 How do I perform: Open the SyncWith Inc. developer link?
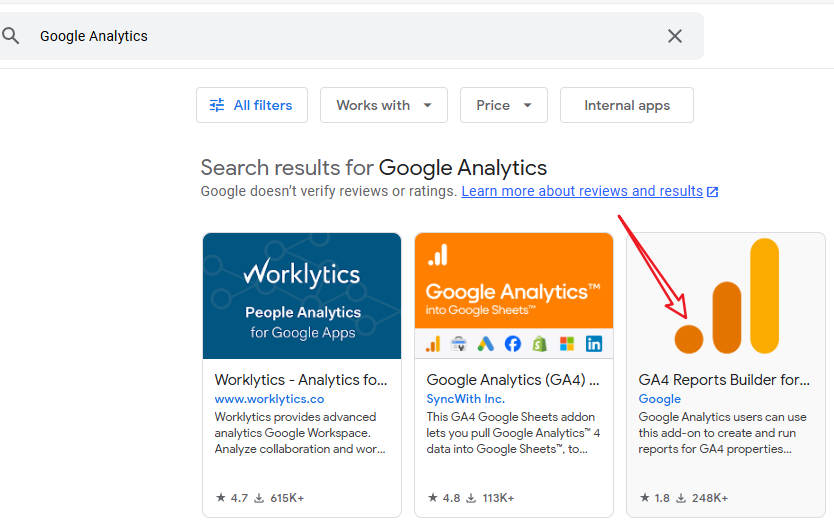pyautogui.click(x=465, y=399)
